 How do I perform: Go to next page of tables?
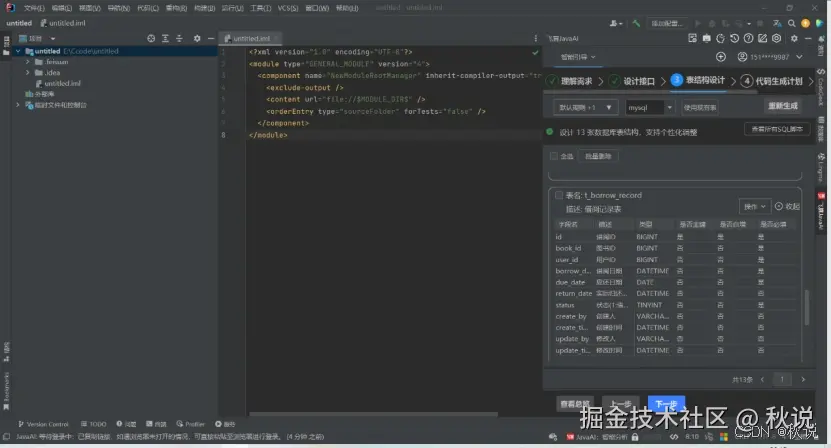[803, 379]
